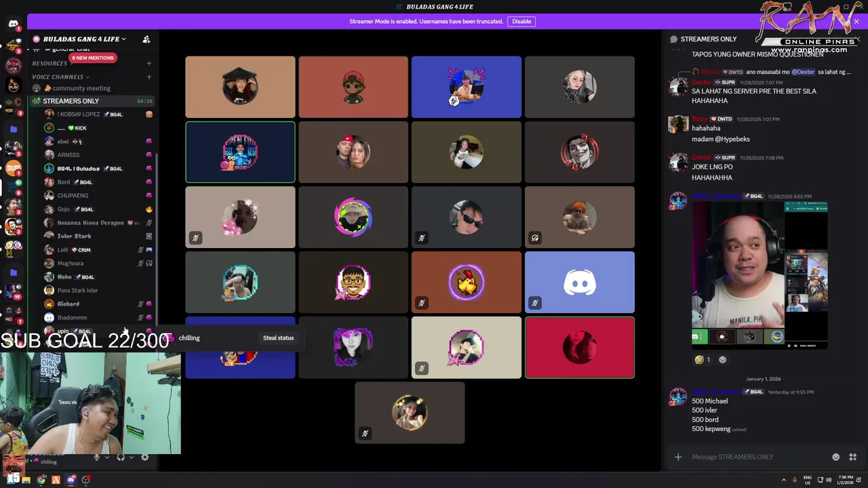The image size is (868, 488).
Task: Open Discord direct messages home icon
Action: pos(13,24)
